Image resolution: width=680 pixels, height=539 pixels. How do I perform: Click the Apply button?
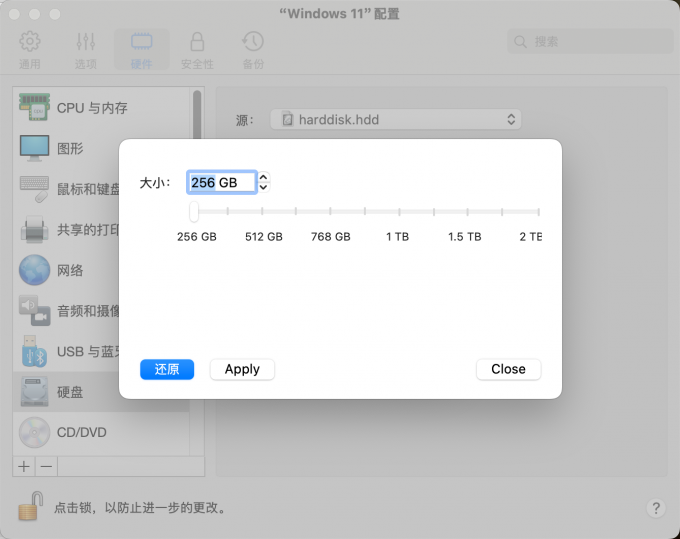click(x=242, y=369)
